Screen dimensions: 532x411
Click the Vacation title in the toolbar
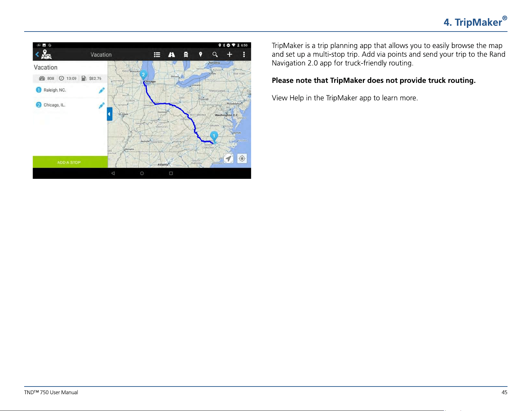[x=101, y=55]
